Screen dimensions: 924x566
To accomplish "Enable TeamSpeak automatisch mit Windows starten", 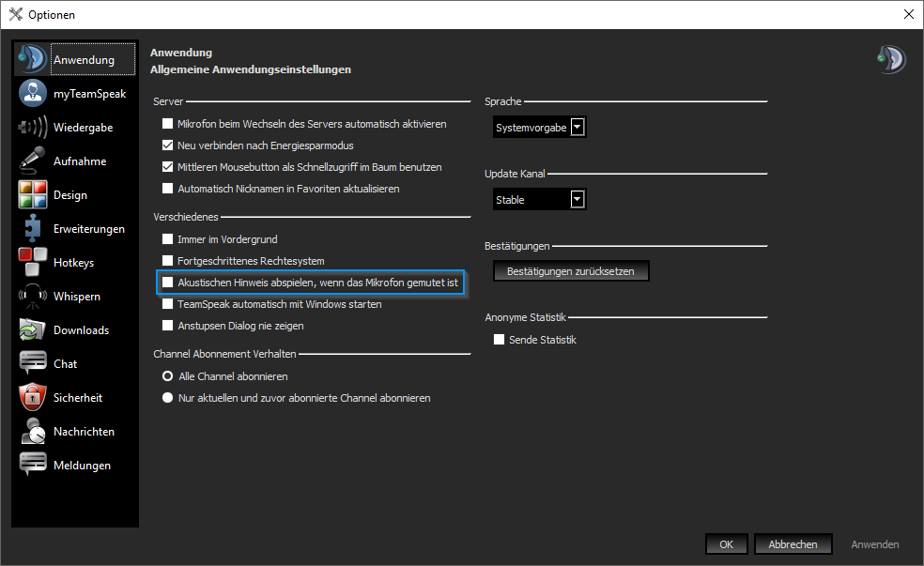I will 168,304.
